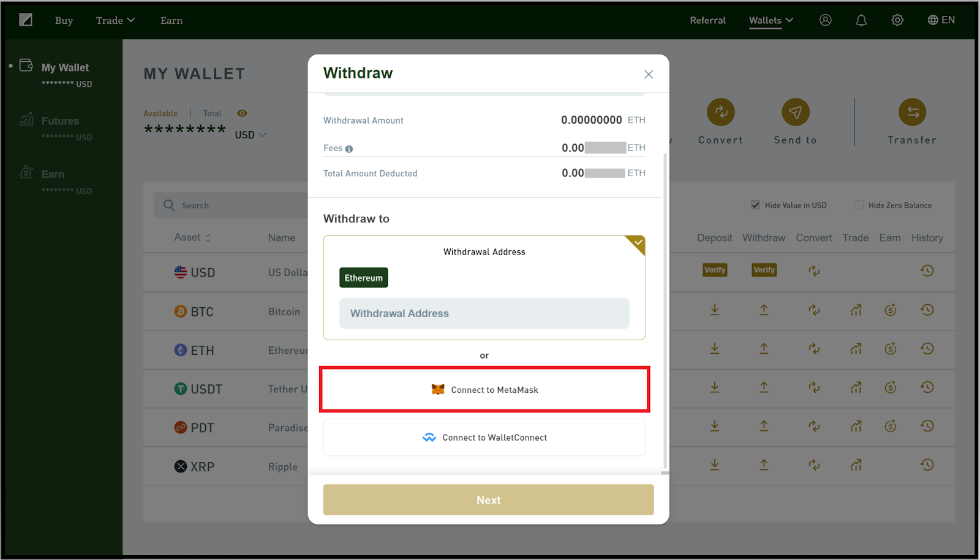Click Connect to MetaMask button
Screen dimensions: 980x560
[x=484, y=390]
